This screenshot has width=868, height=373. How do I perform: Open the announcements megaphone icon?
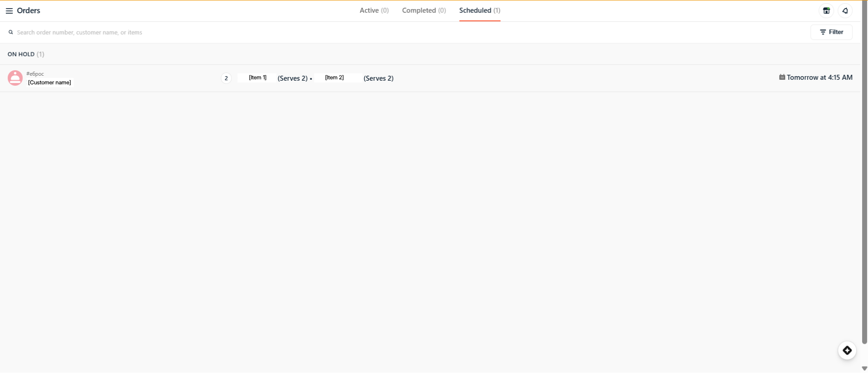pyautogui.click(x=845, y=11)
